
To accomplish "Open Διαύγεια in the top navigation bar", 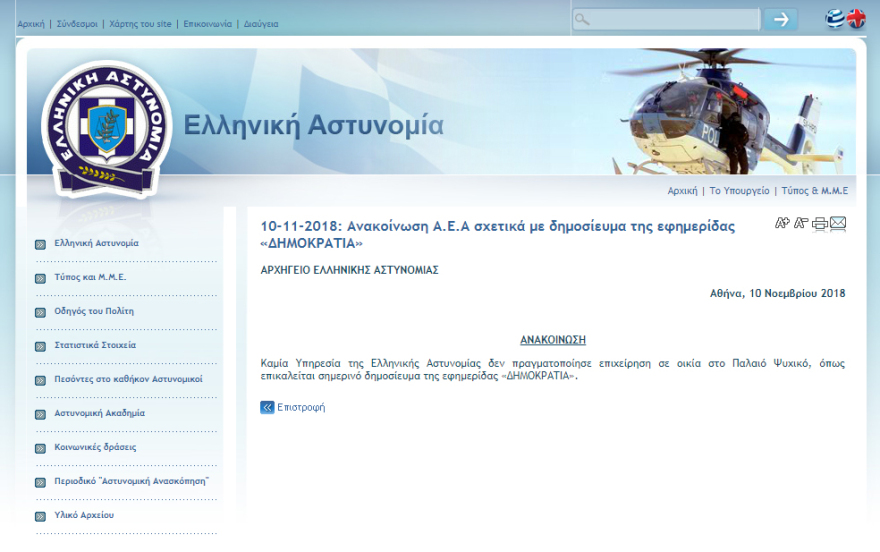I will pos(261,24).
